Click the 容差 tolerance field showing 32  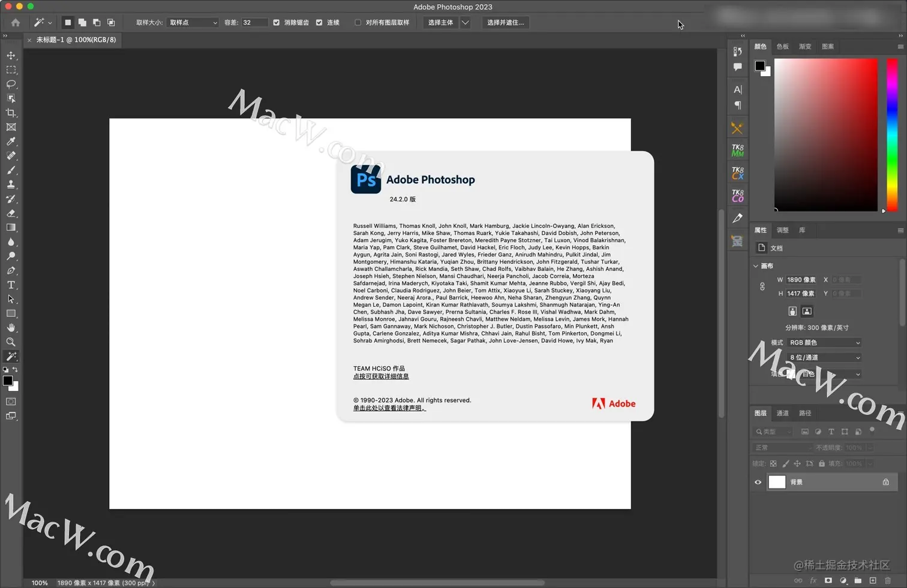tap(254, 23)
